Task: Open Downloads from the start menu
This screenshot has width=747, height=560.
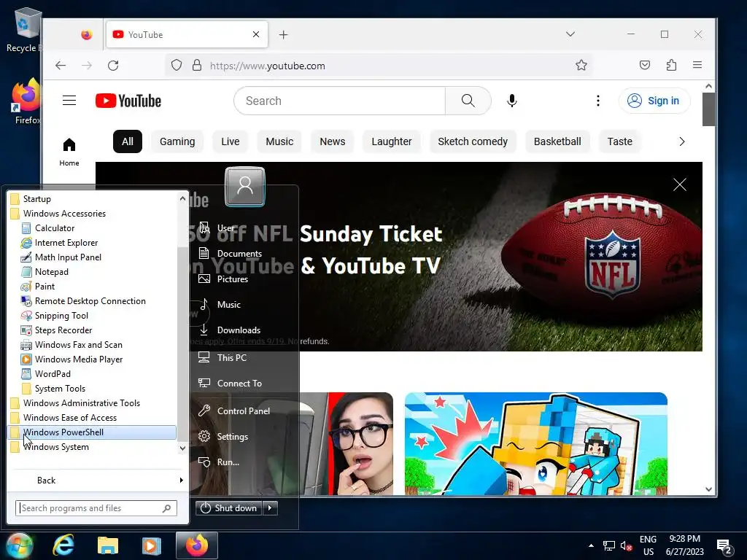Action: pos(230,330)
